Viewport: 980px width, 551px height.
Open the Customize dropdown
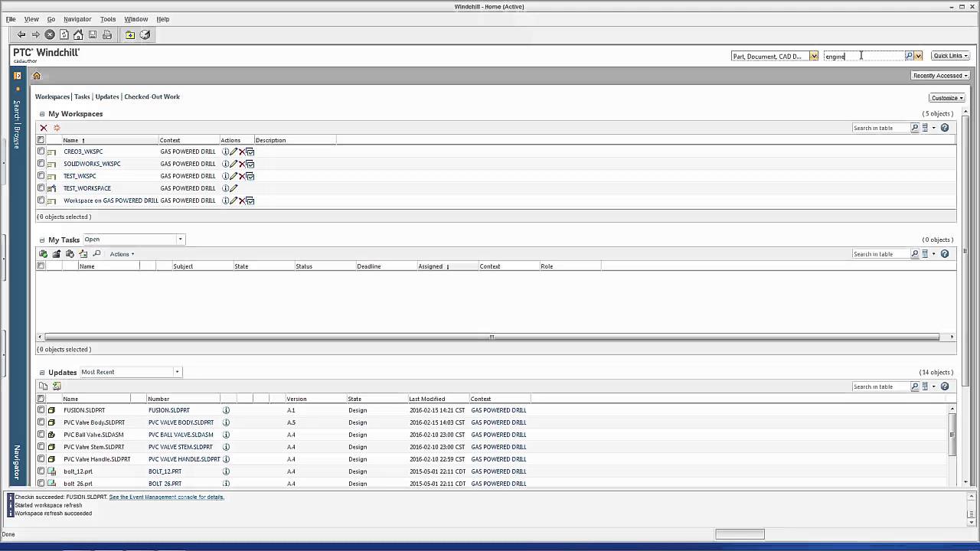[x=946, y=98]
